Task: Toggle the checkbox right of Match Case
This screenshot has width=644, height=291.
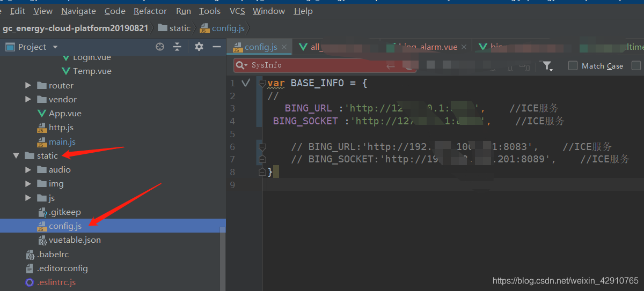Action: [636, 65]
